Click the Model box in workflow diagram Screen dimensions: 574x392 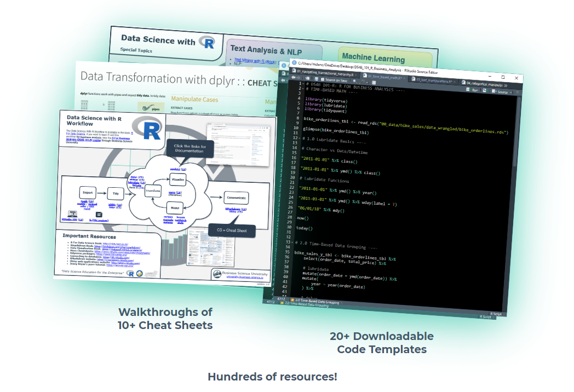coord(175,208)
